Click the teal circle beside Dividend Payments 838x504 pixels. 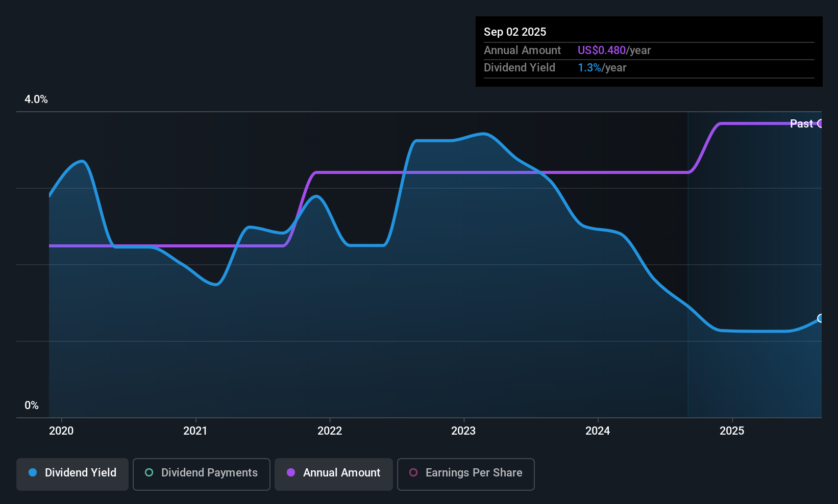coord(149,473)
